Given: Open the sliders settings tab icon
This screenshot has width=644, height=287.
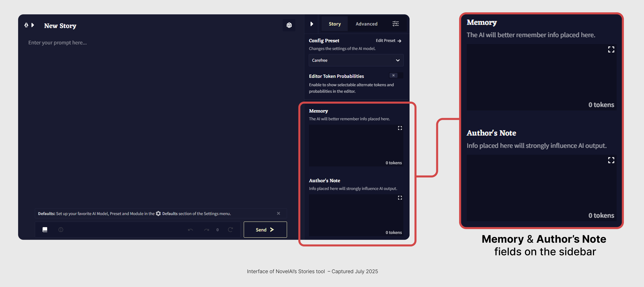Looking at the screenshot, I should point(395,24).
